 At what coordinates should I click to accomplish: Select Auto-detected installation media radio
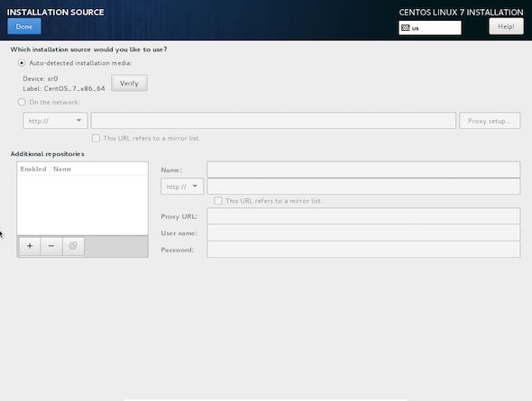pyautogui.click(x=22, y=63)
